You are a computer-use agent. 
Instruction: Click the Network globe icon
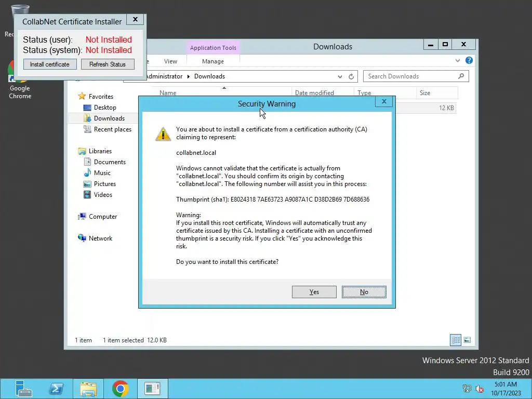tap(82, 238)
